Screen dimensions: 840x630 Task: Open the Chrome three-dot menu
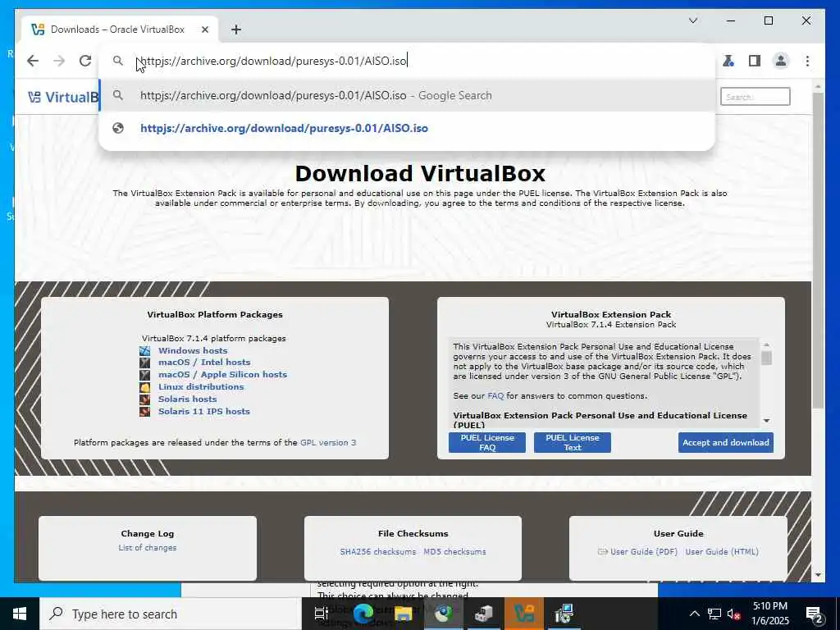coord(807,61)
